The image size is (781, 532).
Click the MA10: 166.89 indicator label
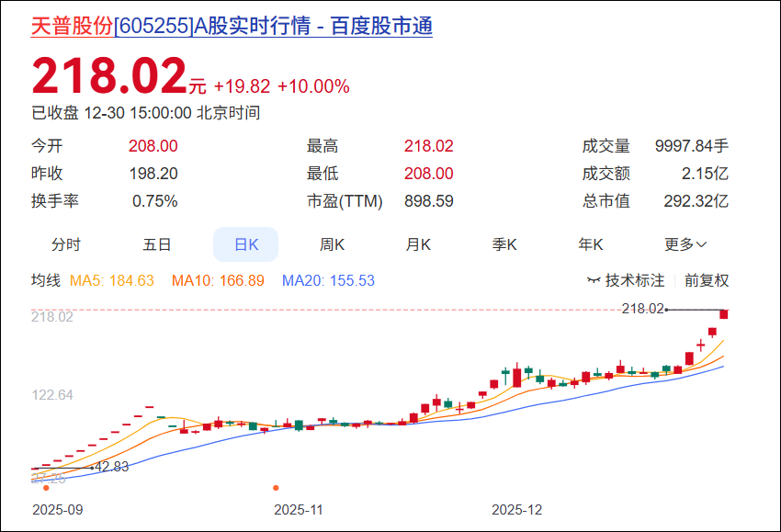[218, 280]
